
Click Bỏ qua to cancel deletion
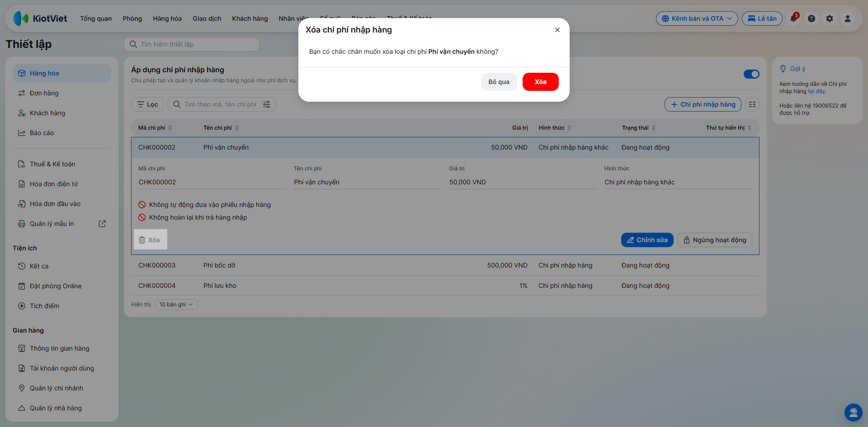click(x=499, y=82)
